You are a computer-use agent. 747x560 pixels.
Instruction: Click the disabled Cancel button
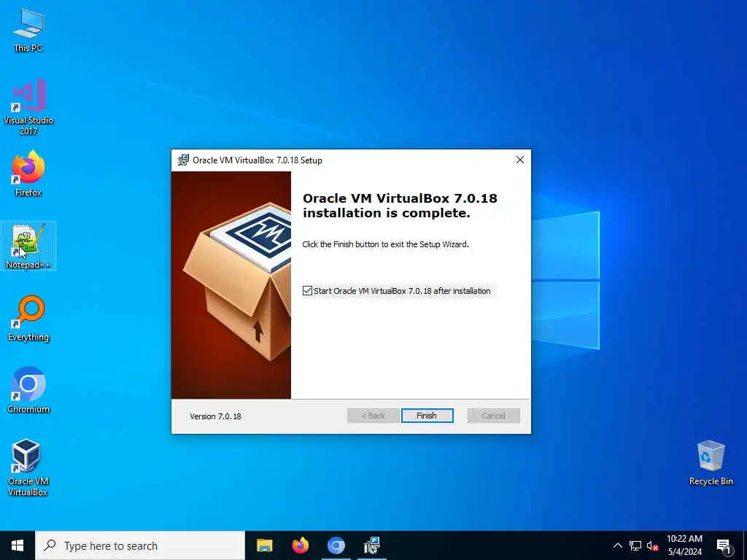point(494,416)
